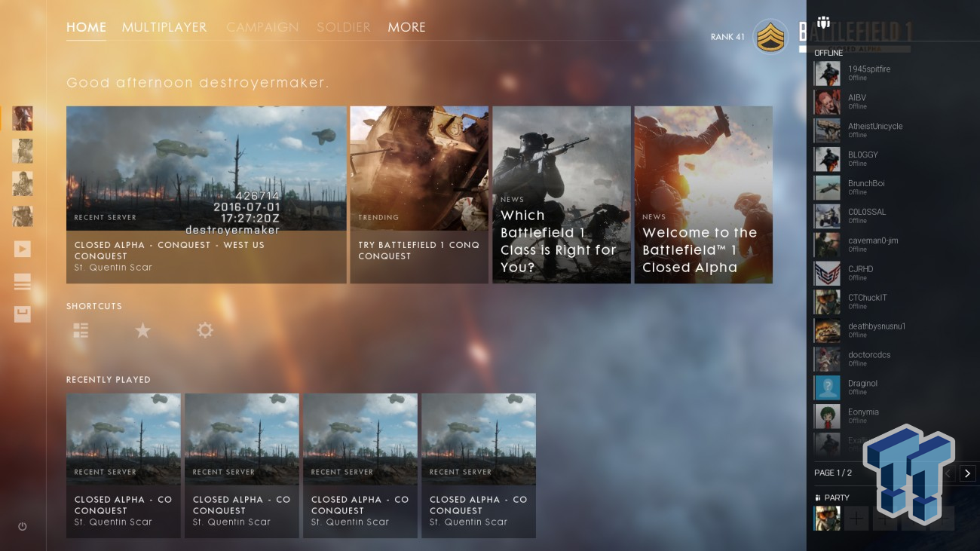Click the star favorites shortcut
980x551 pixels.
click(x=142, y=330)
